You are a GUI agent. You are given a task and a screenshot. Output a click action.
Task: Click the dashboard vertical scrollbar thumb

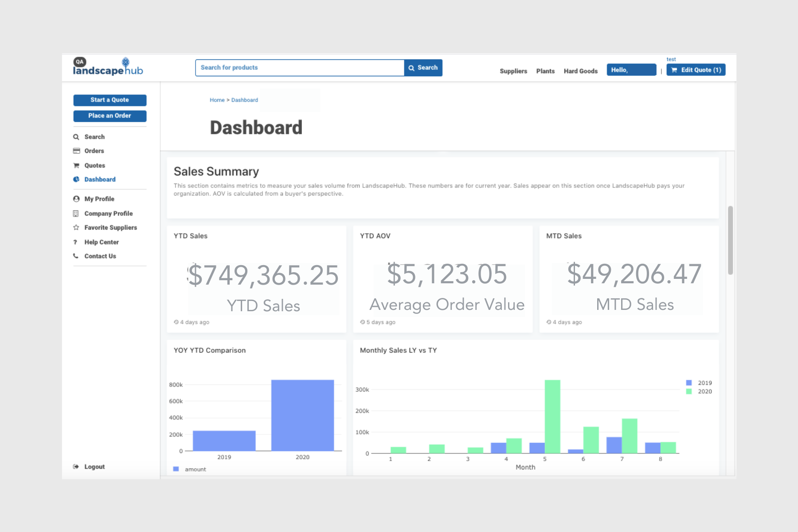click(730, 240)
